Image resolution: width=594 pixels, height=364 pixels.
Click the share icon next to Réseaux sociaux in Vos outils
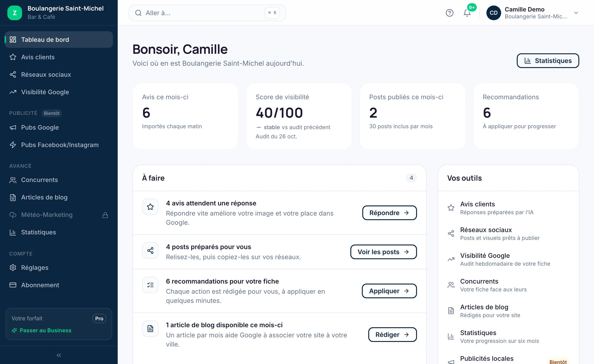point(451,233)
